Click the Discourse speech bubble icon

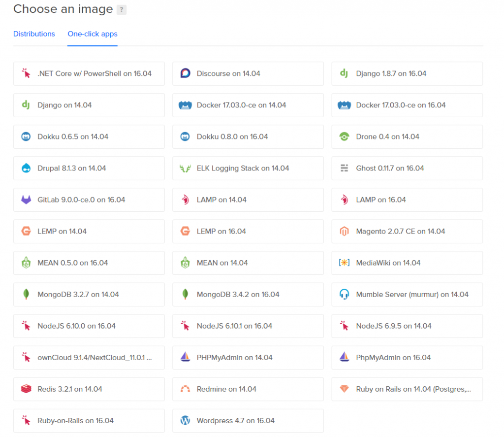pos(185,73)
